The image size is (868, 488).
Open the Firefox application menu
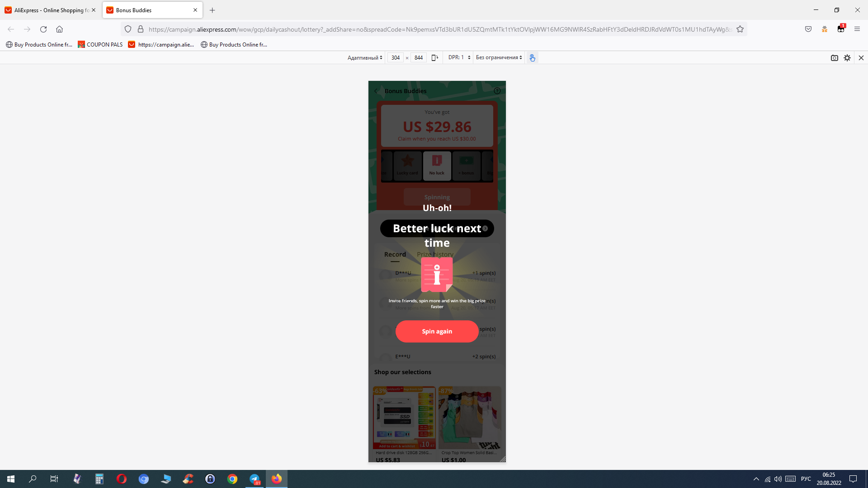(857, 29)
